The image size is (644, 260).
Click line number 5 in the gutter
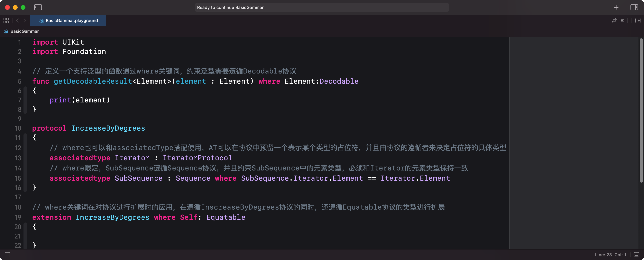pos(20,81)
